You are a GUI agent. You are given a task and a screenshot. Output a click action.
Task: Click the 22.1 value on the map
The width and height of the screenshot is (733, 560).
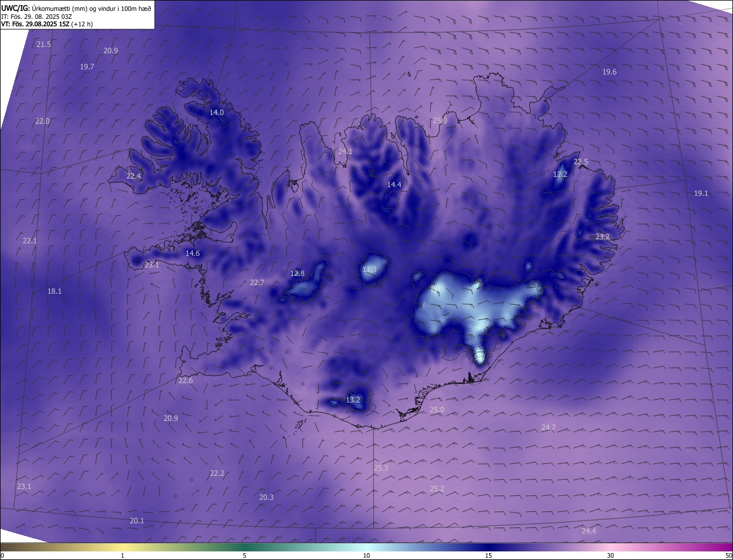[30, 241]
